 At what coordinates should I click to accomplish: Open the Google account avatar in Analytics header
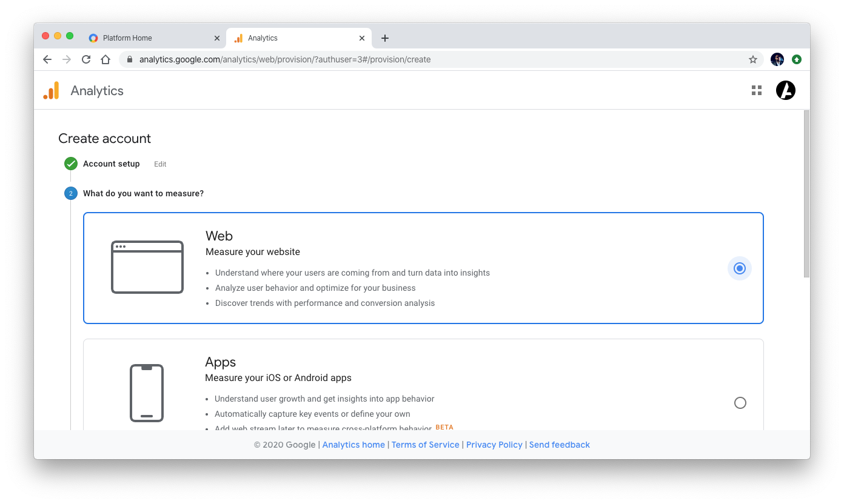786,90
